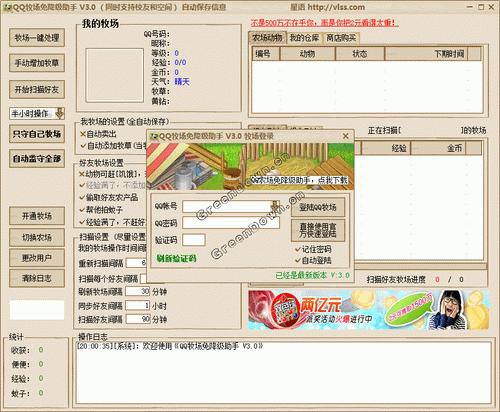Image resolution: width=500 pixels, height=412 pixels.
Task: Expand the 半小时操作 combo box
Action: point(59,113)
